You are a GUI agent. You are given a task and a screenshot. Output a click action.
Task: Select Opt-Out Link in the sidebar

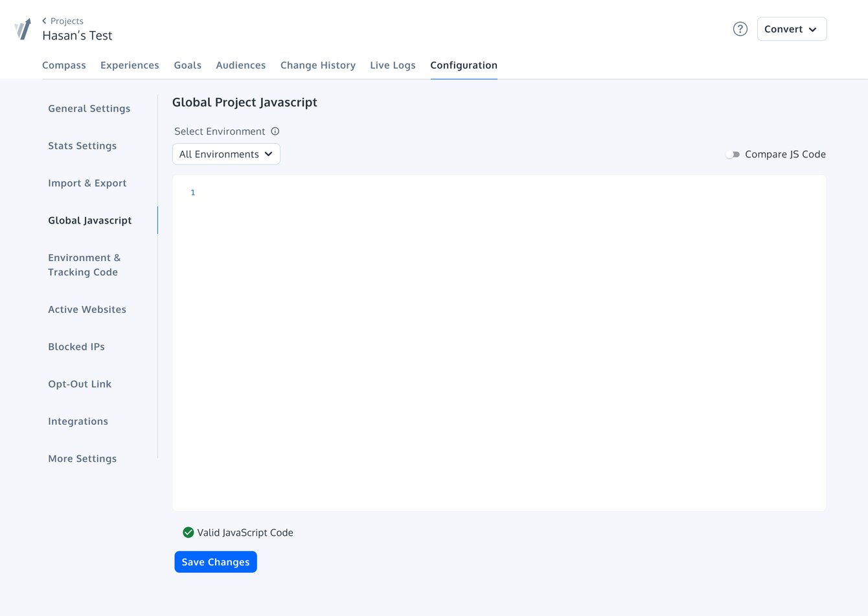pyautogui.click(x=80, y=384)
